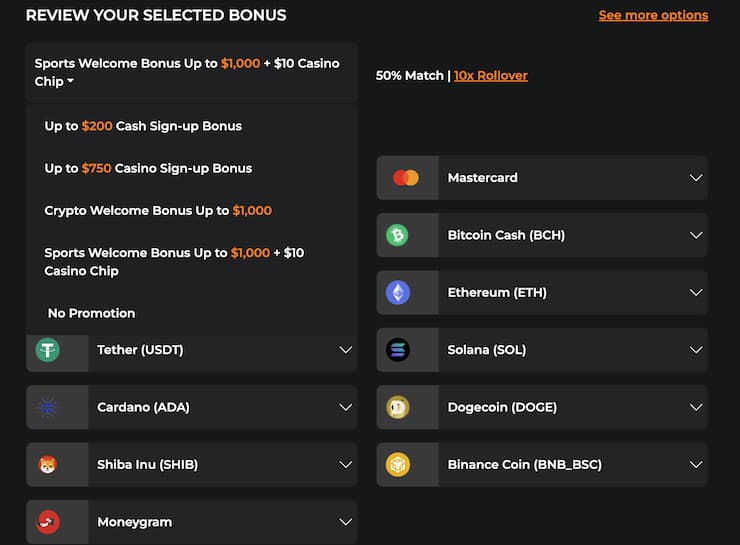Expand the Shiba Inu (SHIB) chevron

[345, 465]
